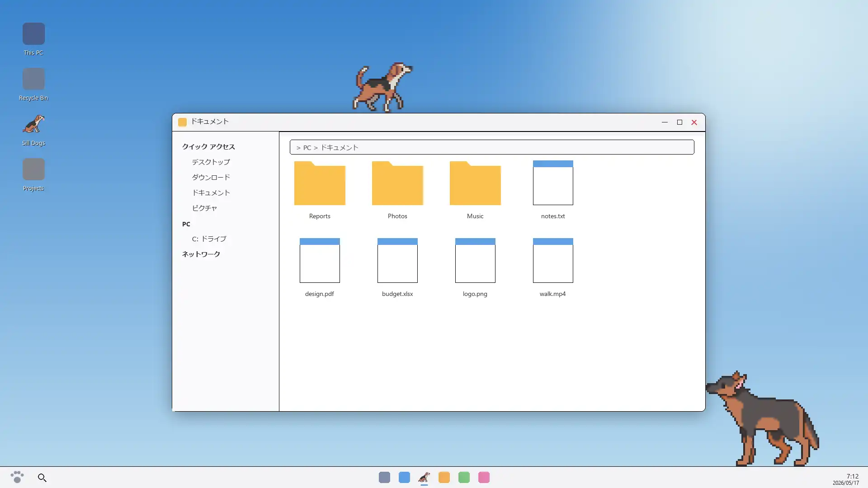Click the Music folder name
Screen dimensions: 868x488
[x=475, y=216]
